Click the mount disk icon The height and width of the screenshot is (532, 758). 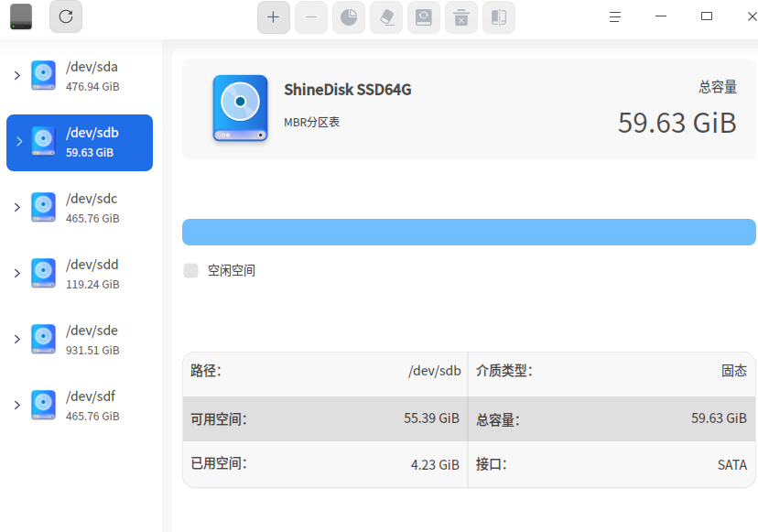pyautogui.click(x=424, y=17)
